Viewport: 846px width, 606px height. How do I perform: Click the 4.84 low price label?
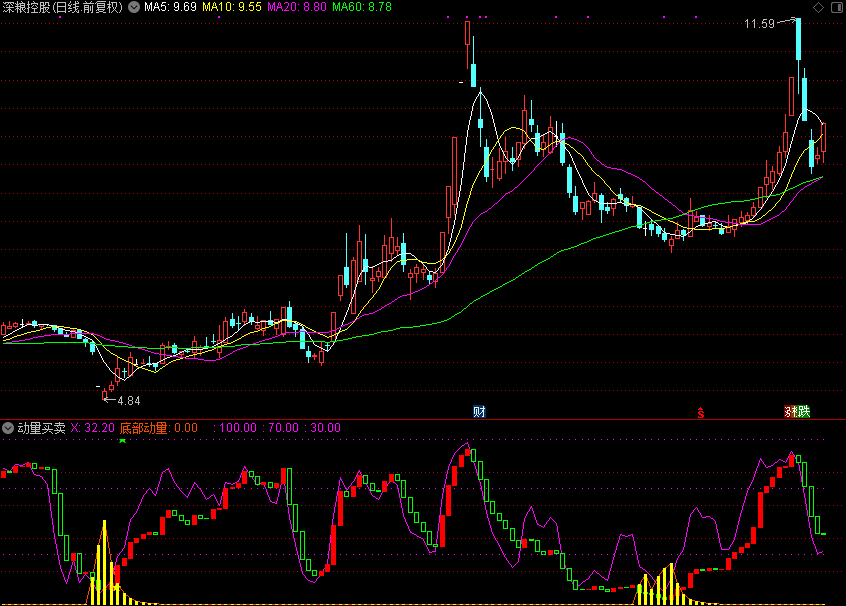128,400
